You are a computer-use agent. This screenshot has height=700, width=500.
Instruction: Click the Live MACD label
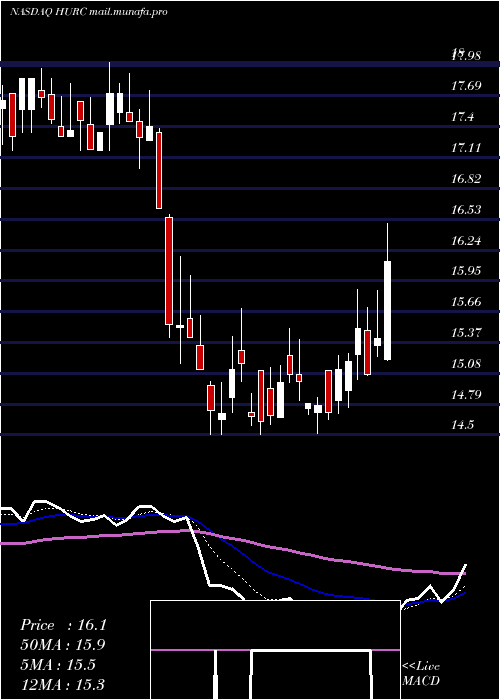point(421,674)
